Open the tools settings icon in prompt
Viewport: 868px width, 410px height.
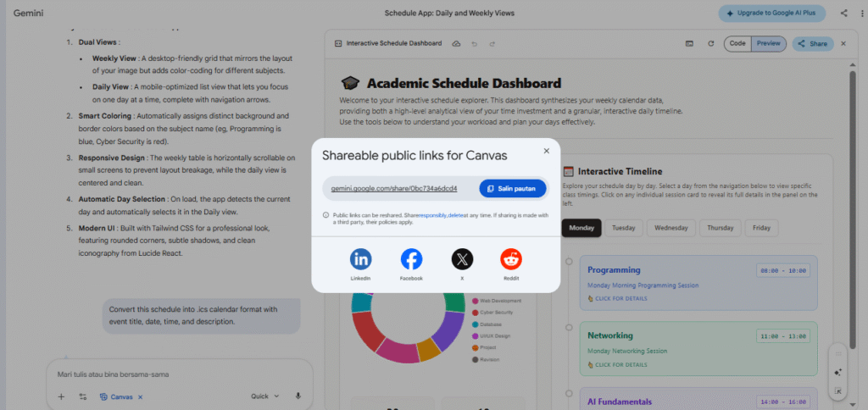pos(83,396)
